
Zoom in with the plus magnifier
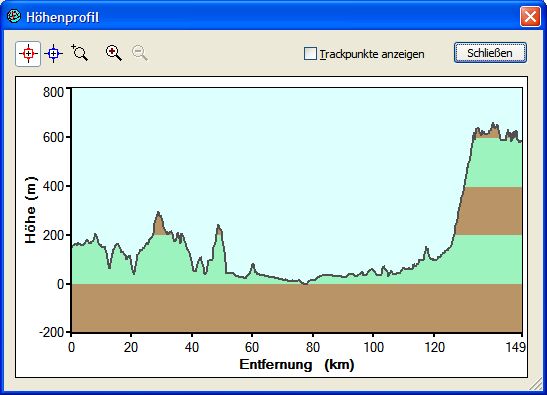114,53
